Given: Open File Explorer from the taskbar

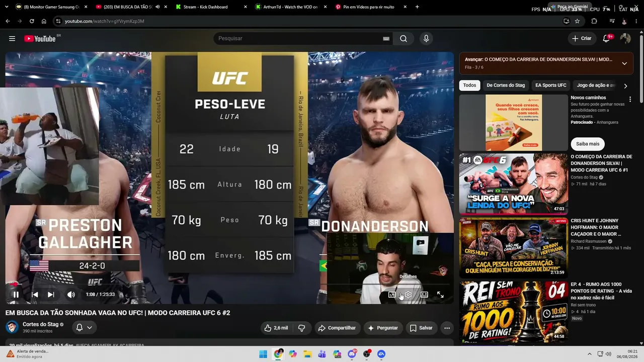Looking at the screenshot, I should pyautogui.click(x=307, y=354).
